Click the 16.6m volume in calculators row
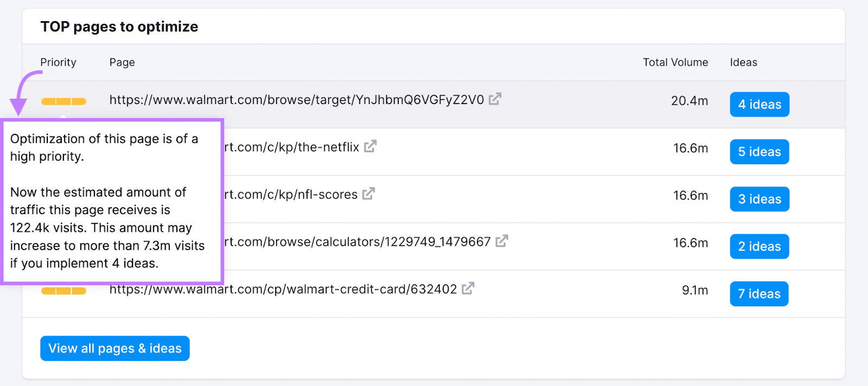The height and width of the screenshot is (386, 868). pos(691,243)
